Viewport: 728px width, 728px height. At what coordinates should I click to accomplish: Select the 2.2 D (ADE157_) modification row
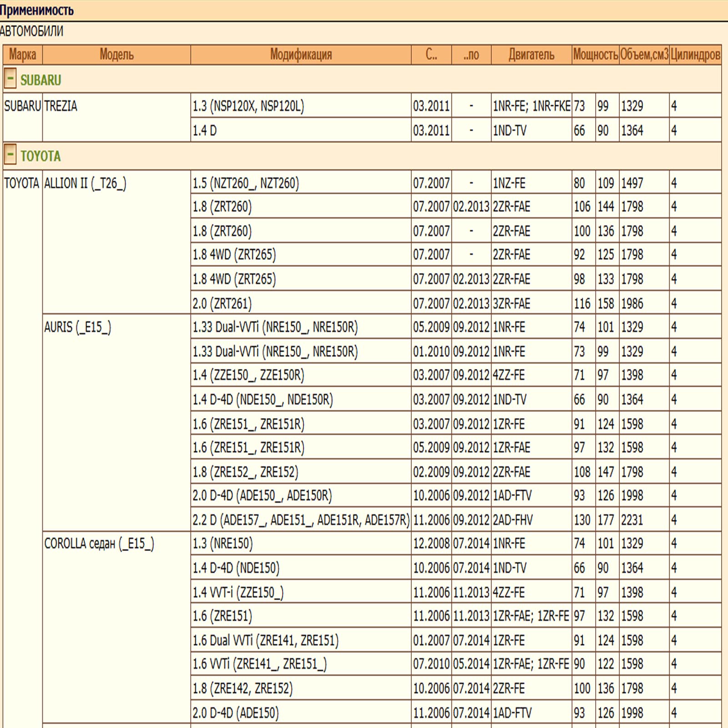pyautogui.click(x=301, y=520)
